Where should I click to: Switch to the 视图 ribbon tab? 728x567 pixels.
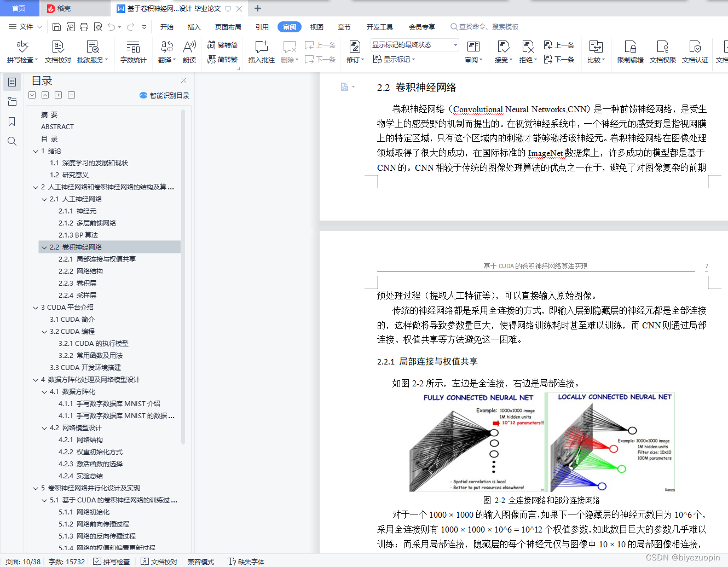click(x=317, y=27)
